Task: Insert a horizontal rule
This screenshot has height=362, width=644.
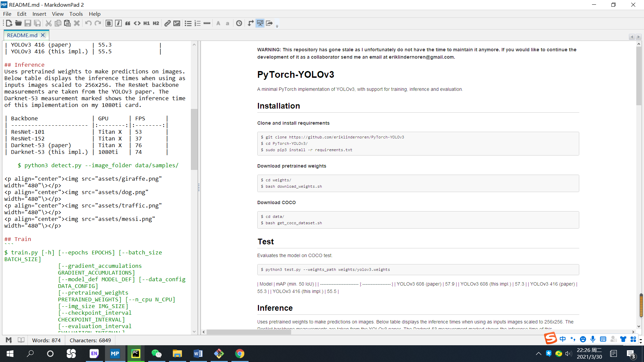Action: (x=207, y=23)
